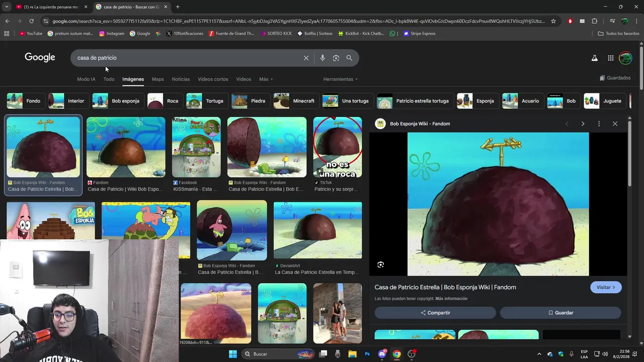The image size is (644, 362).
Task: Show hidden system tray icons
Action: (x=539, y=354)
